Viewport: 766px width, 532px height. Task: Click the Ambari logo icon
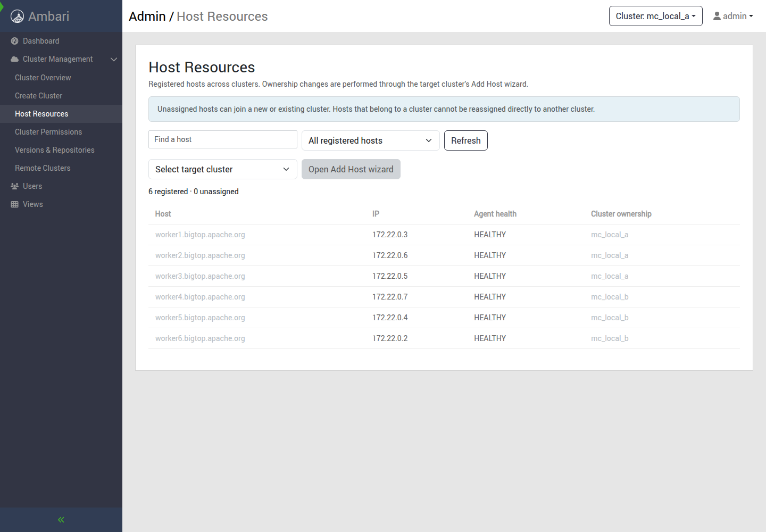pyautogui.click(x=17, y=16)
